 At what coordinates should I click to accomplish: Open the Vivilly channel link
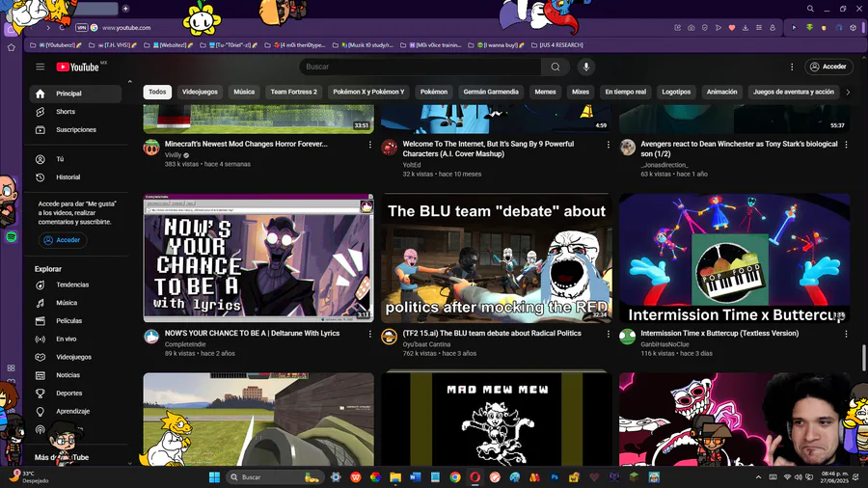pyautogui.click(x=173, y=155)
